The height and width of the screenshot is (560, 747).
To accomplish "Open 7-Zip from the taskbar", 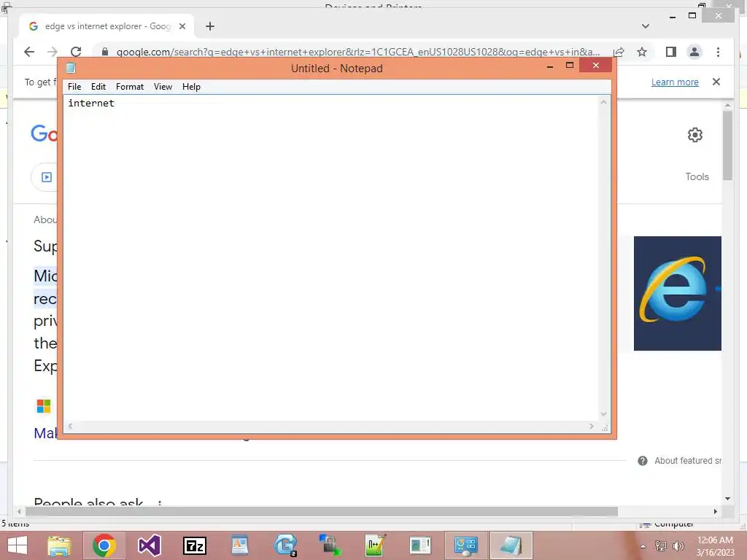I will point(194,545).
